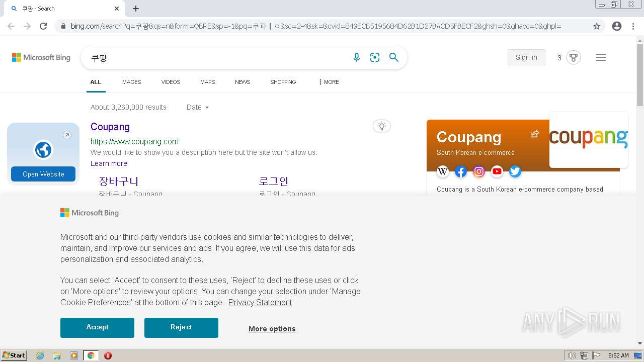Image resolution: width=644 pixels, height=362 pixels.
Task: Click the rewards points count 3
Action: [559, 58]
